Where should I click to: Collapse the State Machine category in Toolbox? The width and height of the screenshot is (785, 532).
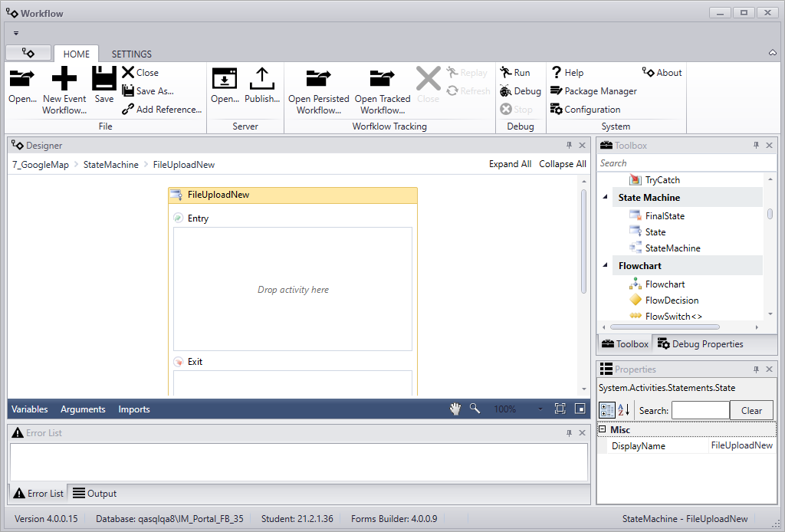[x=605, y=197]
